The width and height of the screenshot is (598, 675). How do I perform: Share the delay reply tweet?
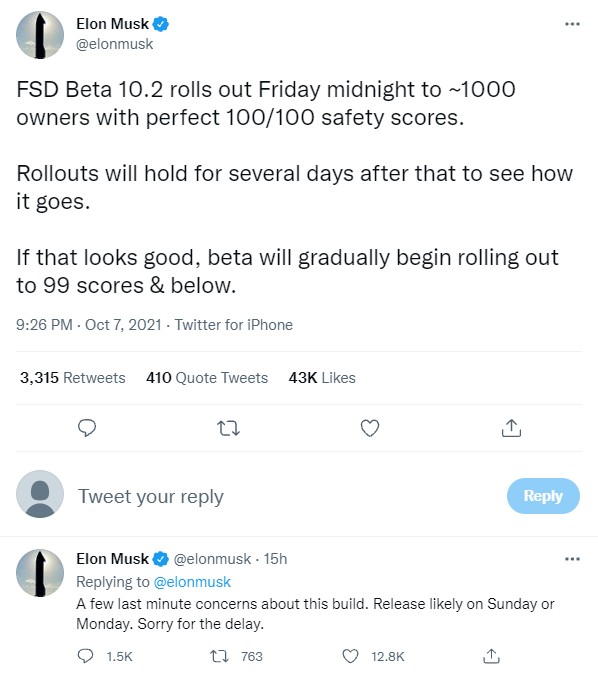click(491, 656)
